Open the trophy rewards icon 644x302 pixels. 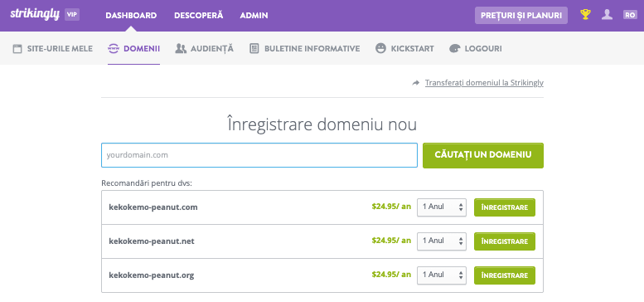(585, 15)
